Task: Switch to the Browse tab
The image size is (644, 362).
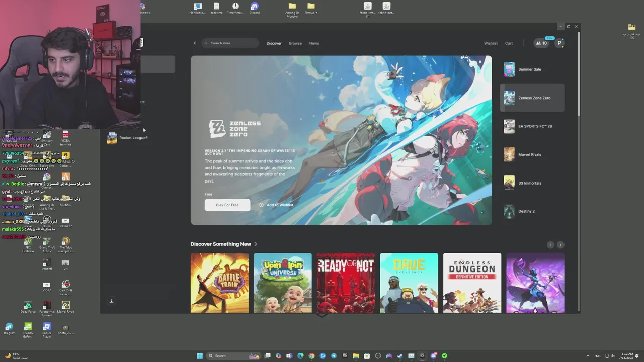Action: coord(295,43)
